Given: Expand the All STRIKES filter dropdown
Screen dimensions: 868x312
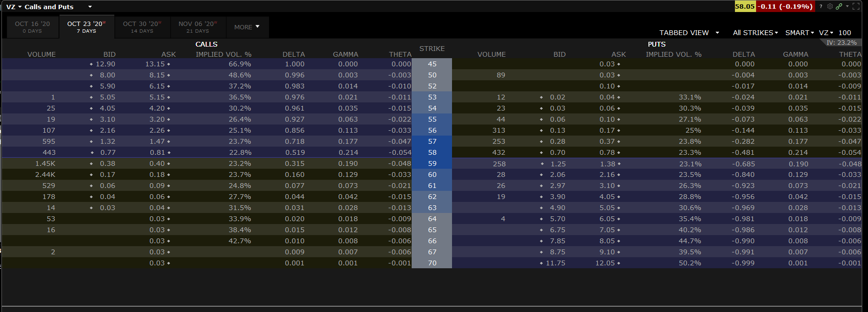Looking at the screenshot, I should coord(755,33).
